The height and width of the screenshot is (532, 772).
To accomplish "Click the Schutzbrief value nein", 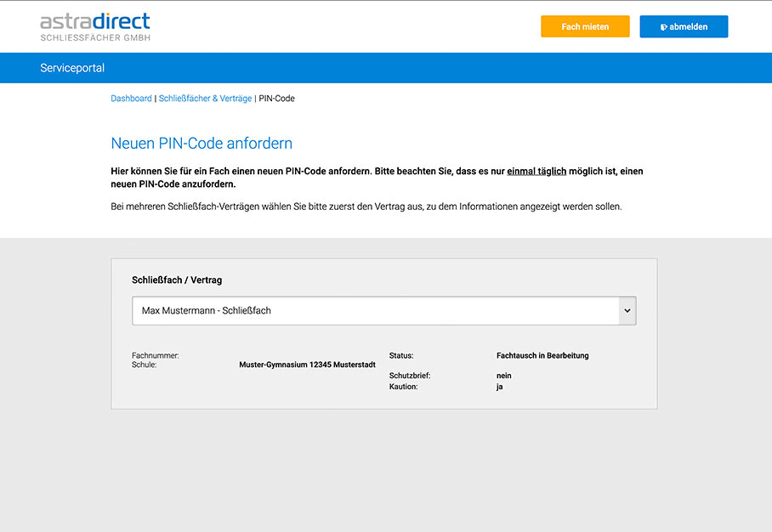I will [503, 375].
